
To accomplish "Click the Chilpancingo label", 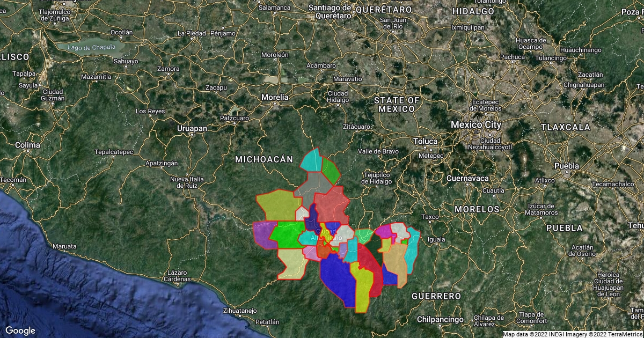I will [x=439, y=319].
